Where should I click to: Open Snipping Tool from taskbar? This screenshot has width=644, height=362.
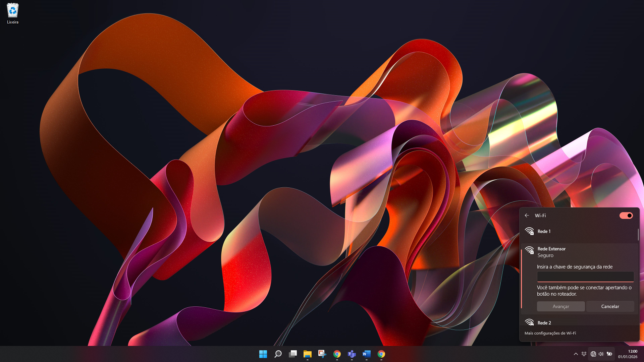(322, 354)
